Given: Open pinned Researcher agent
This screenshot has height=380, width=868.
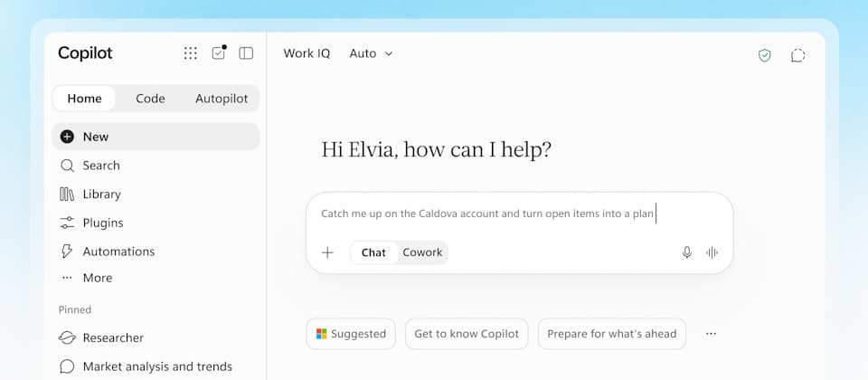Looking at the screenshot, I should pyautogui.click(x=156, y=337).
